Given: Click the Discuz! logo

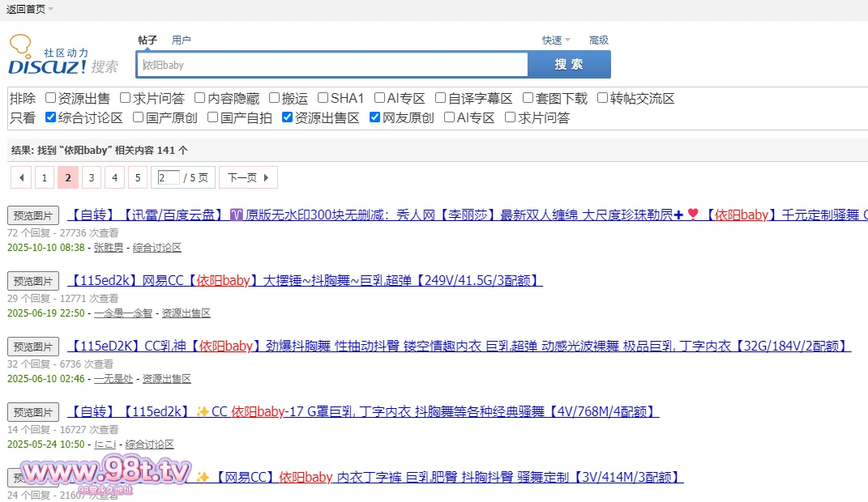Looking at the screenshot, I should point(49,56).
